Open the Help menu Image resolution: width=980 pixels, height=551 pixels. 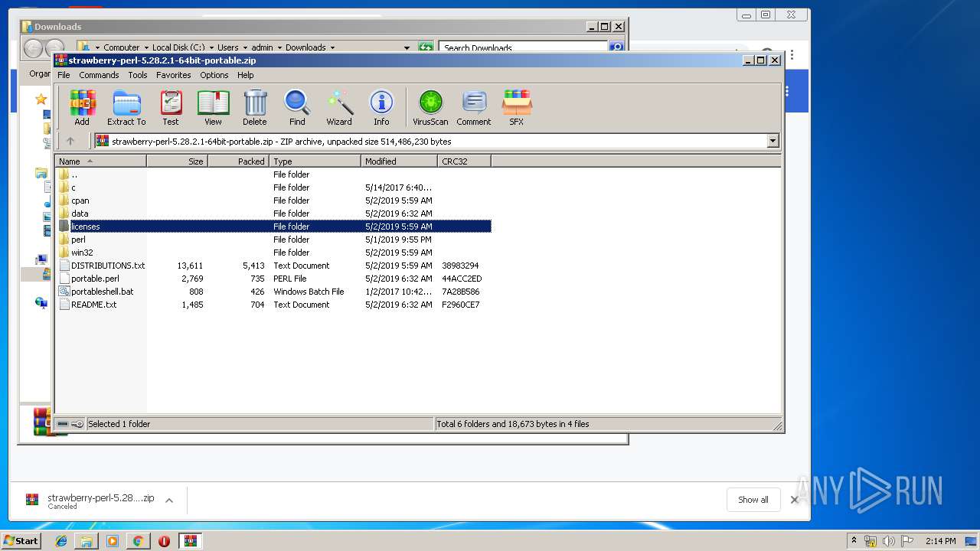pyautogui.click(x=246, y=75)
